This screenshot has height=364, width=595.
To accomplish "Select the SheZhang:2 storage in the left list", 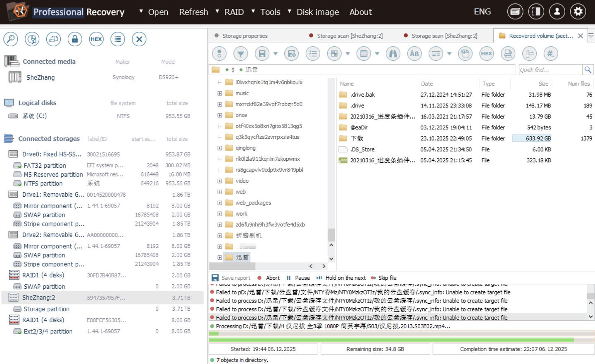I will pos(102,297).
